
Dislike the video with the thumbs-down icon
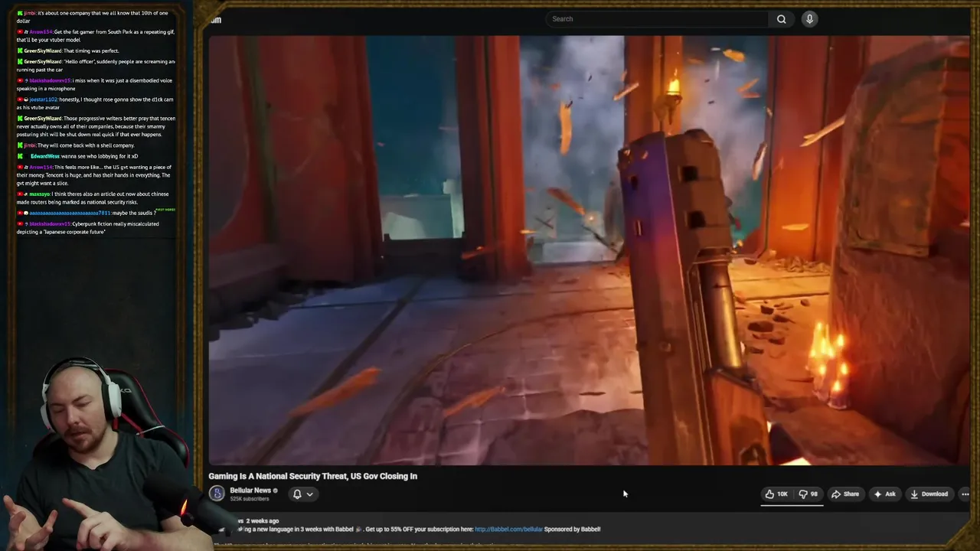point(802,494)
